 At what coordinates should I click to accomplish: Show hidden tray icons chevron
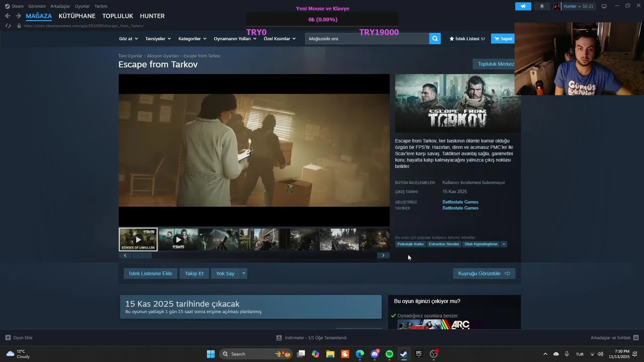[x=545, y=354]
